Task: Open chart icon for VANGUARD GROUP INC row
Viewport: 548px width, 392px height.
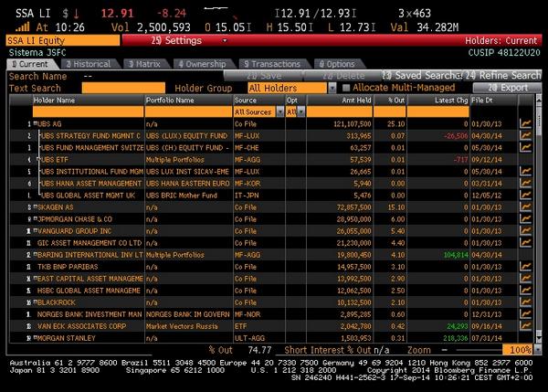Action: click(x=525, y=230)
